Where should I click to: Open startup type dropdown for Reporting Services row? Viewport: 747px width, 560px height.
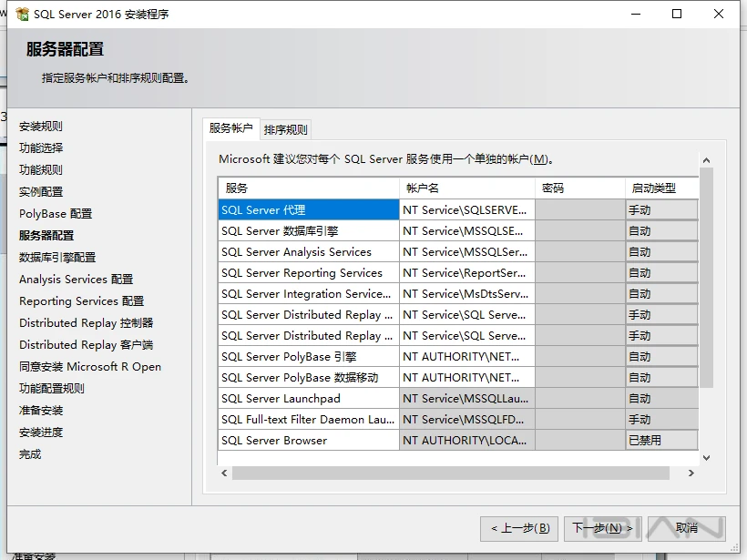pos(661,273)
